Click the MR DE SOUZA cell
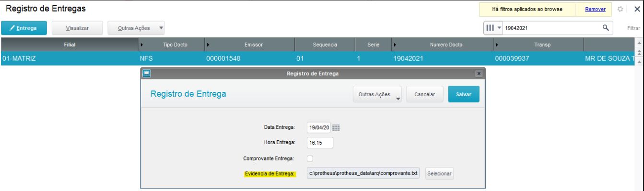This screenshot has height=191, width=644. click(x=609, y=58)
